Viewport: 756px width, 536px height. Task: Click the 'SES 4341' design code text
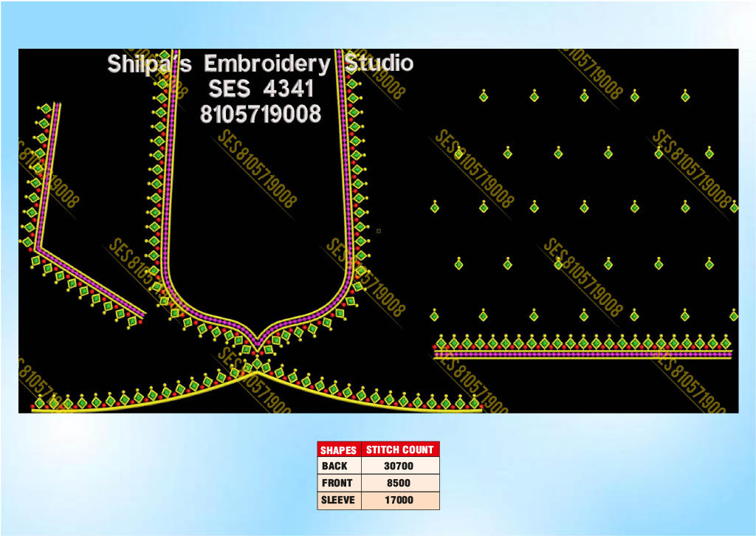261,89
